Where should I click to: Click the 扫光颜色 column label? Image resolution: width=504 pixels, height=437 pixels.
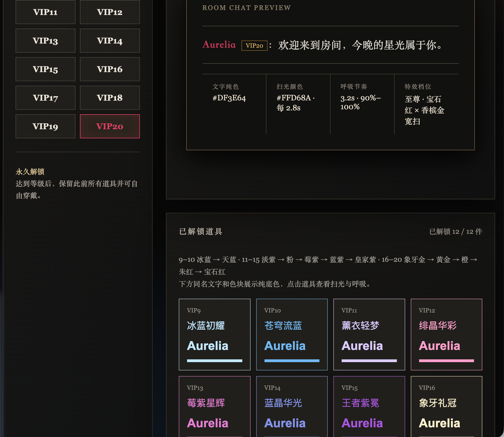coord(289,87)
